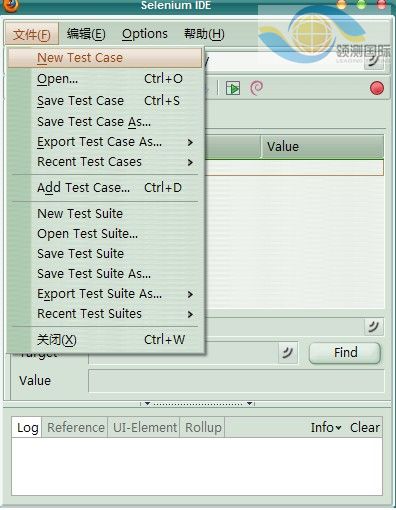The image size is (396, 510).
Task: Click the green play test case icon
Action: (x=233, y=88)
